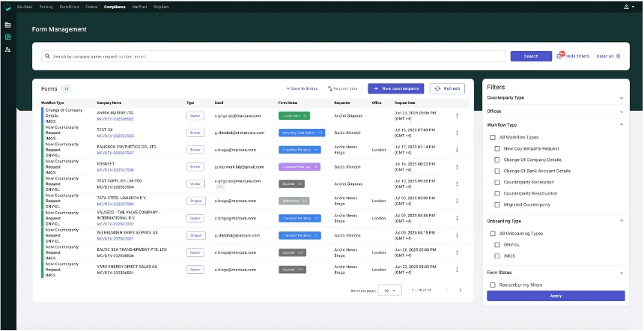The image size is (644, 331).
Task: Check Change Of Company Details filter
Action: [497, 160]
